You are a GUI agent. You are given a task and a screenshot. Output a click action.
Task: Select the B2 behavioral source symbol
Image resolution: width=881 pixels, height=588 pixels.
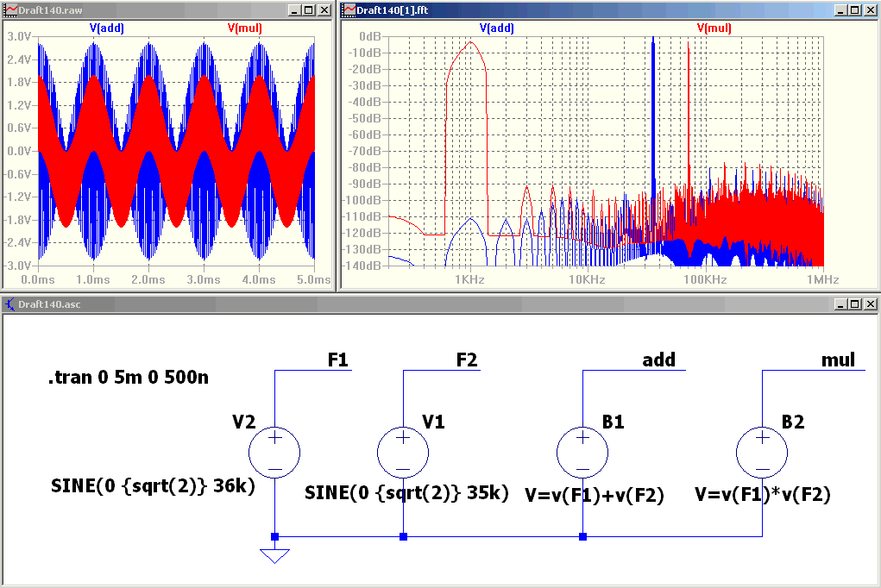pos(762,453)
